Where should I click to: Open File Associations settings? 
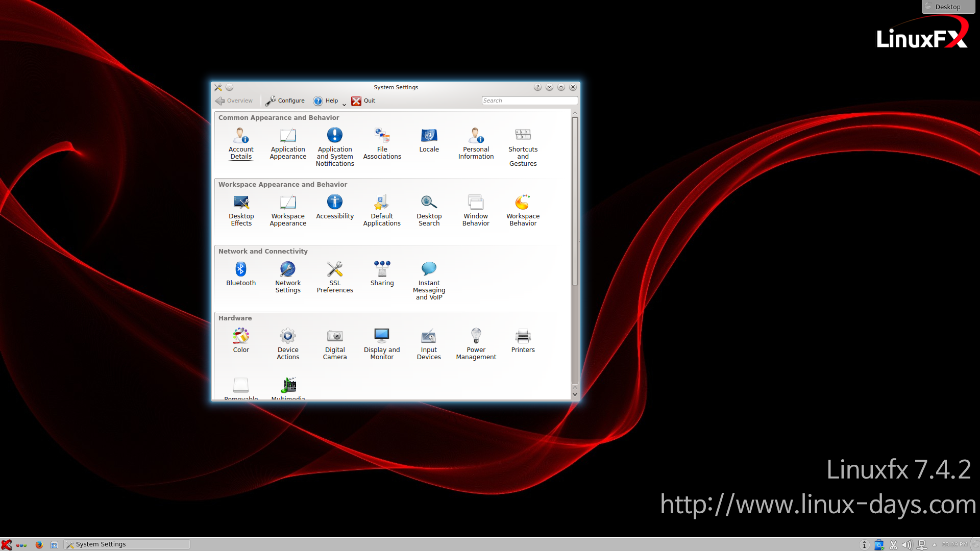click(382, 143)
